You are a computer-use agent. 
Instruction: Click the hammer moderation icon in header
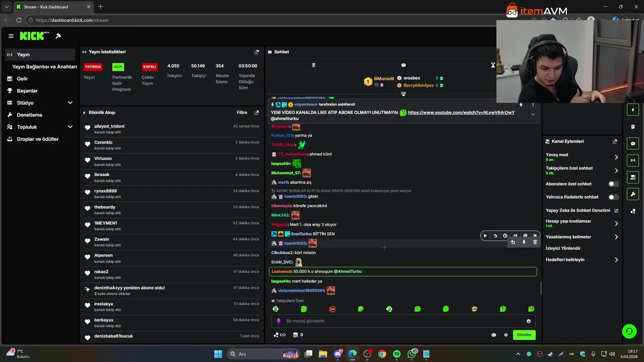pos(58,36)
